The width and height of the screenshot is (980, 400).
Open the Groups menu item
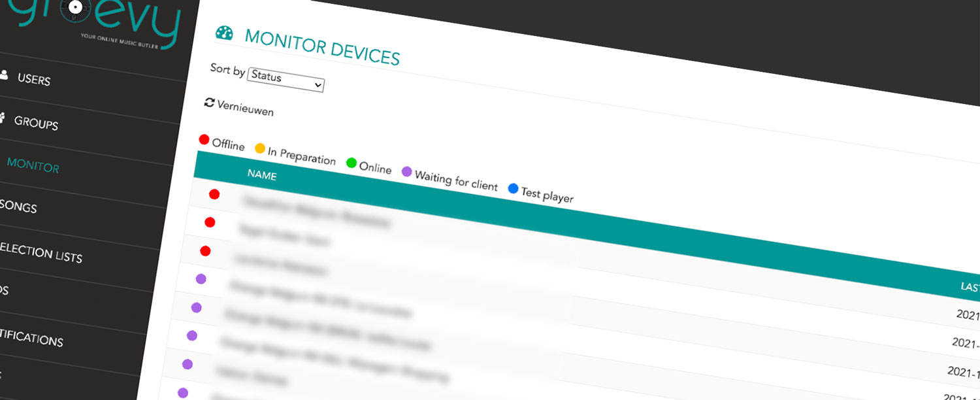click(36, 123)
